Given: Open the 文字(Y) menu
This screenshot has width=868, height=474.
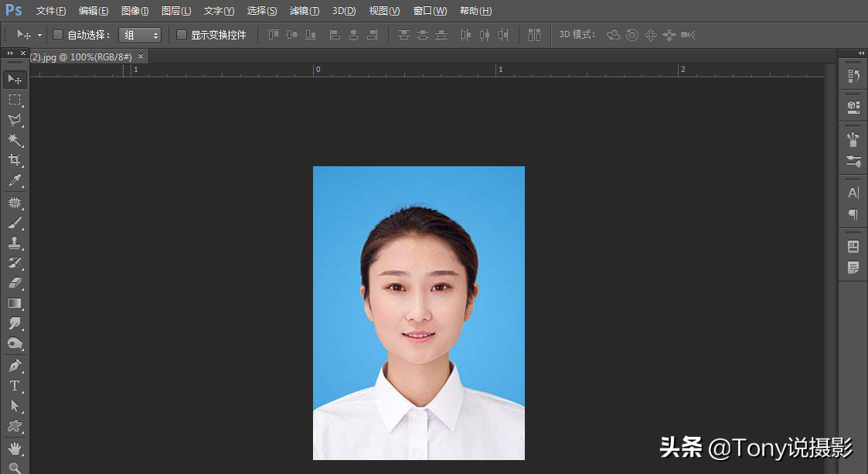Looking at the screenshot, I should 219,11.
